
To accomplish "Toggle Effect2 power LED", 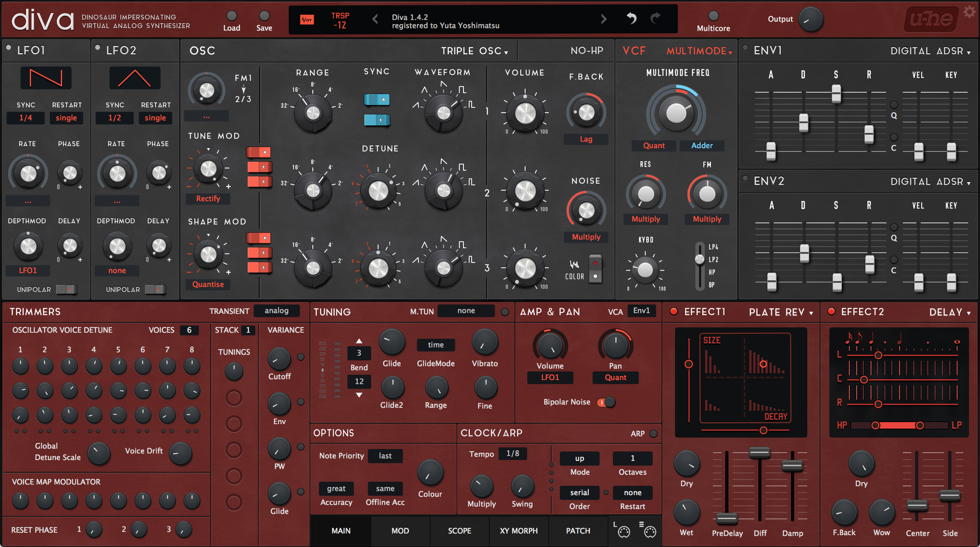I will pos(831,311).
